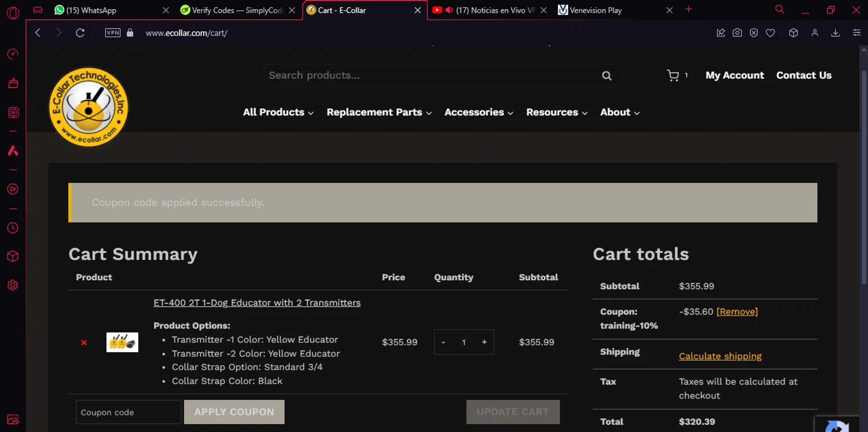The width and height of the screenshot is (868, 432).
Task: Open Settings gear in sidebar
Action: pos(13,285)
